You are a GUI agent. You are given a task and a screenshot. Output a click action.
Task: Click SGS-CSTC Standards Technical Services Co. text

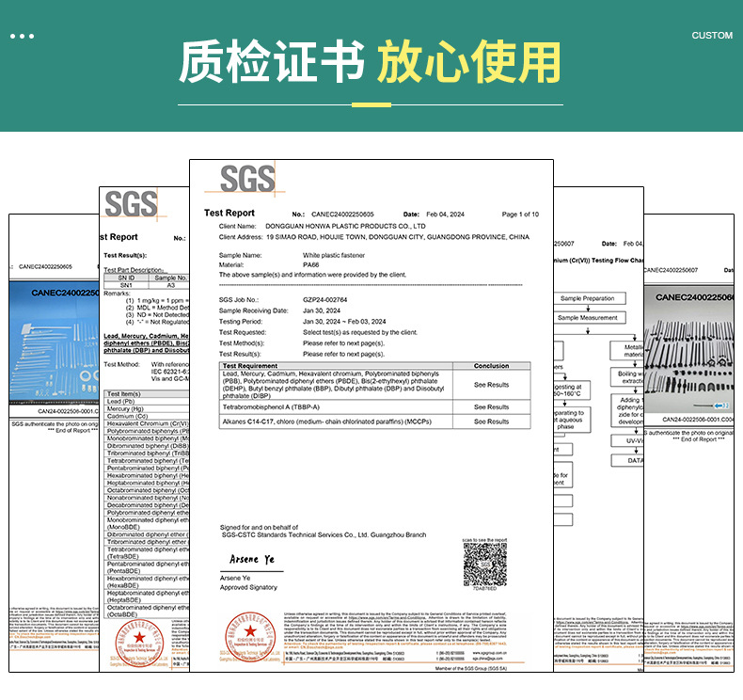(x=324, y=534)
